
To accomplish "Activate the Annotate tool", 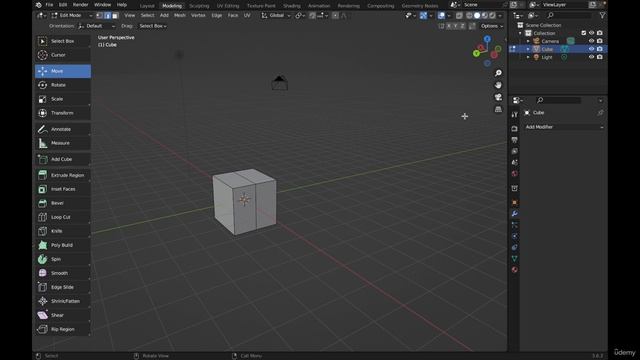I will point(62,129).
